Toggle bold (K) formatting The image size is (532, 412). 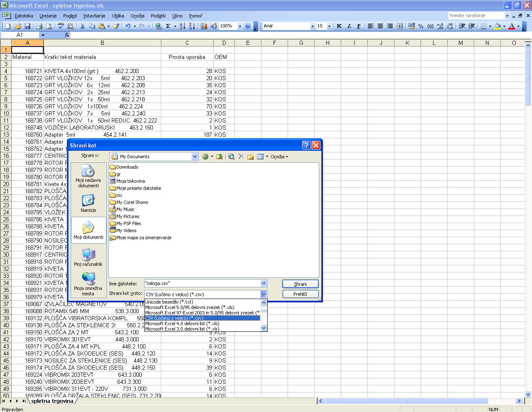[339, 26]
